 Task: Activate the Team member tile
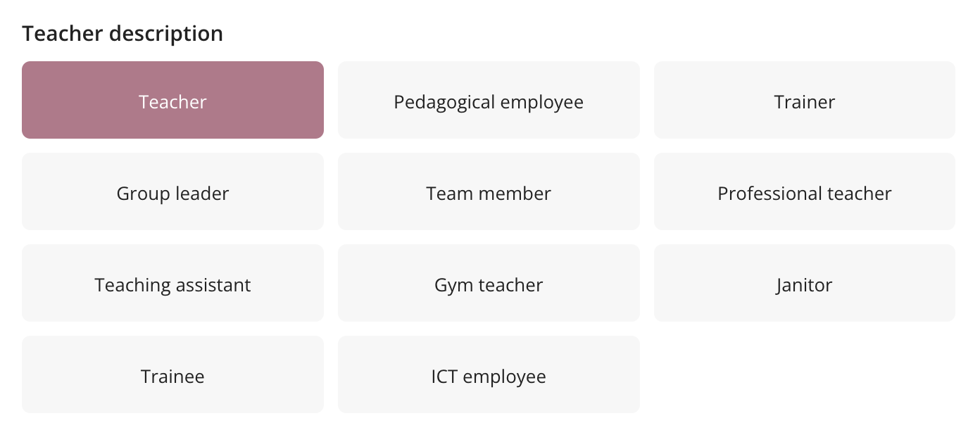coord(489,191)
